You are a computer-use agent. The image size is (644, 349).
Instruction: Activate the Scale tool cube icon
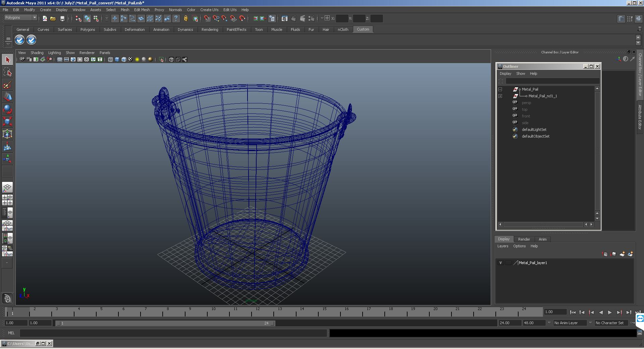pos(7,121)
